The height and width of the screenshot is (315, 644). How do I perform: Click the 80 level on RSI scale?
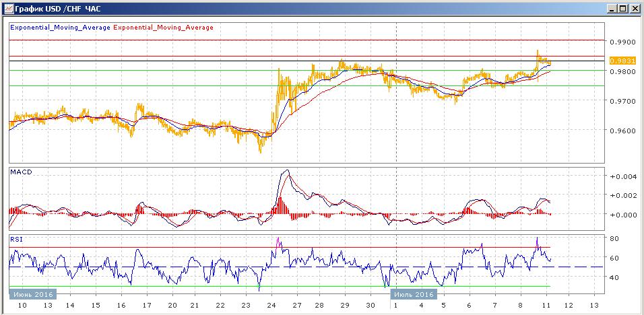coord(615,239)
